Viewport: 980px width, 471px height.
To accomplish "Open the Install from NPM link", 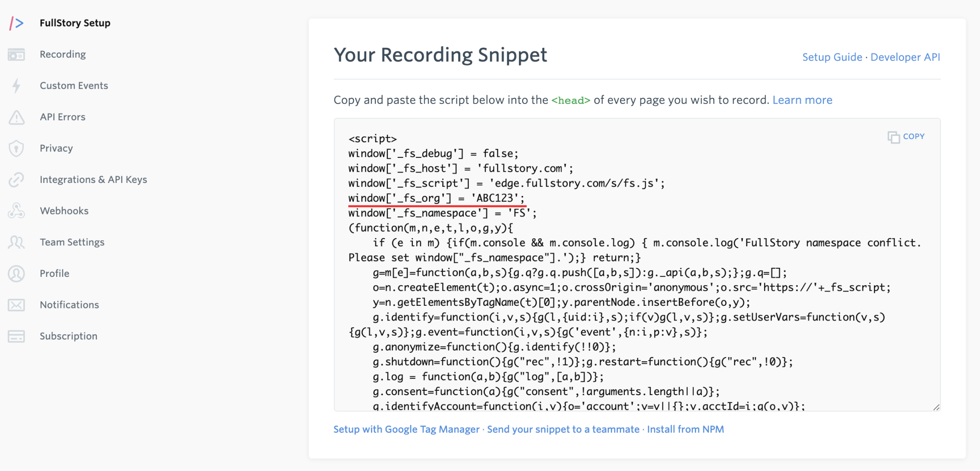I will [x=685, y=429].
